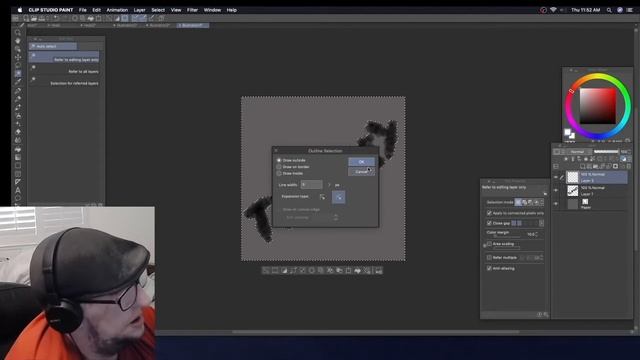Open the Select menu
640x360 pixels.
pyautogui.click(x=158, y=10)
